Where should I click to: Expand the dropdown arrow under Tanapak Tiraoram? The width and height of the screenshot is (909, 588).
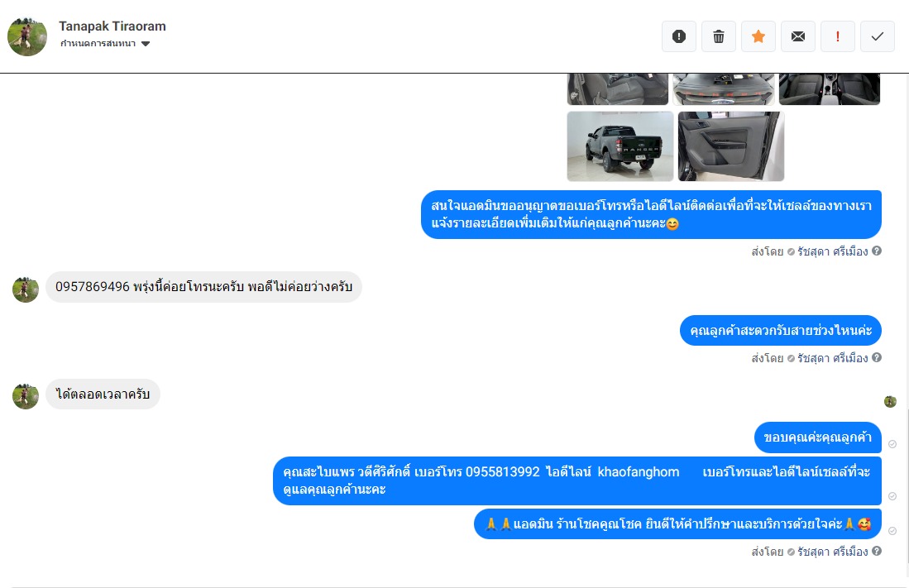click(x=146, y=44)
